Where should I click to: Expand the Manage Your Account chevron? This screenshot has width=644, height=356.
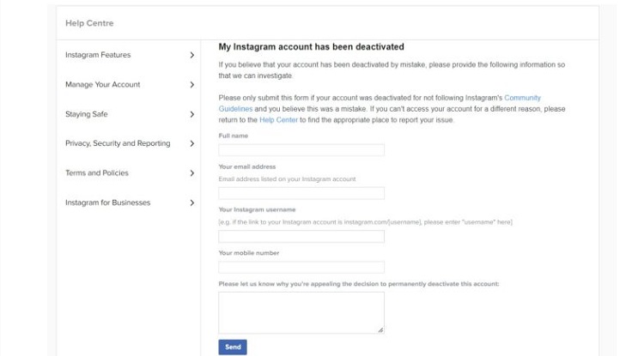(191, 85)
